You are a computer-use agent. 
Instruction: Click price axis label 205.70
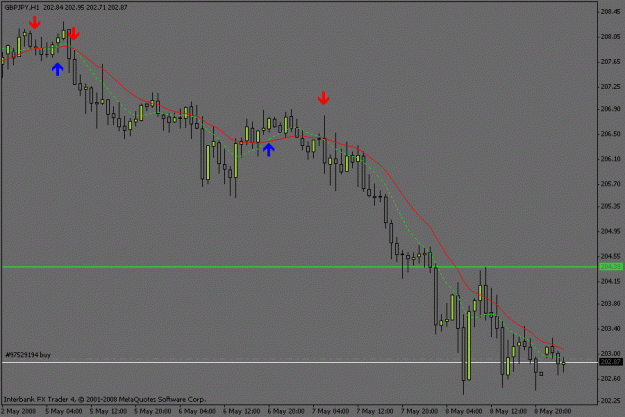point(611,184)
